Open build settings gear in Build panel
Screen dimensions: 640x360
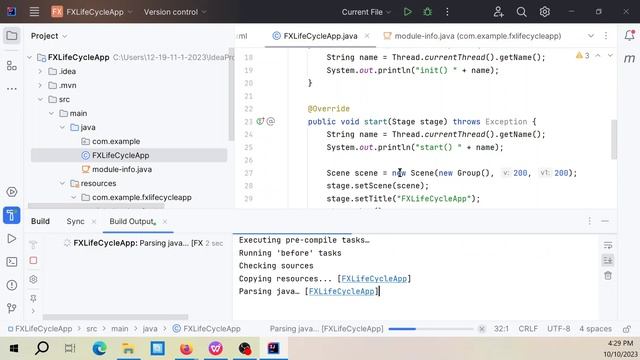[x=33, y=279]
